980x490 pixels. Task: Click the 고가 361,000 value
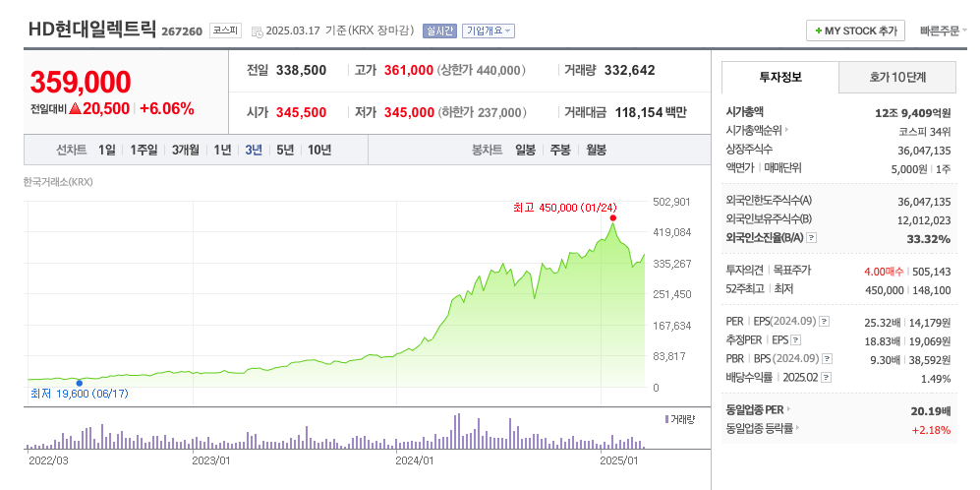pos(409,70)
